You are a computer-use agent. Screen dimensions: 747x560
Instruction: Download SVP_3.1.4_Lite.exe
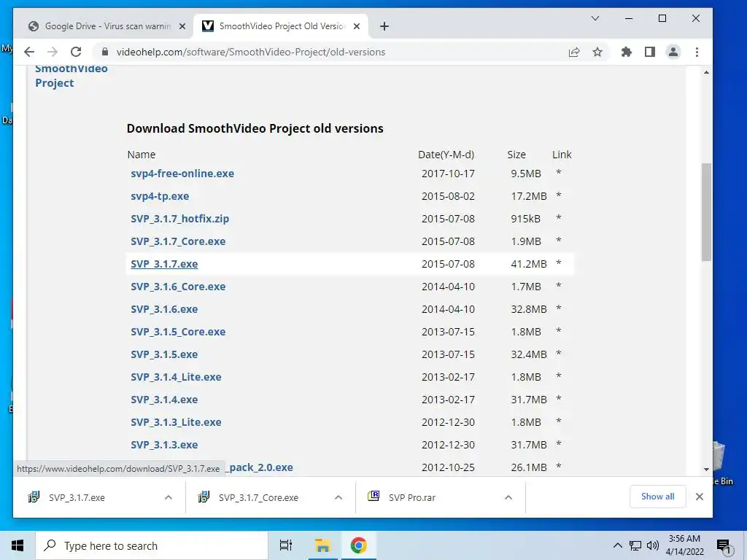point(177,377)
